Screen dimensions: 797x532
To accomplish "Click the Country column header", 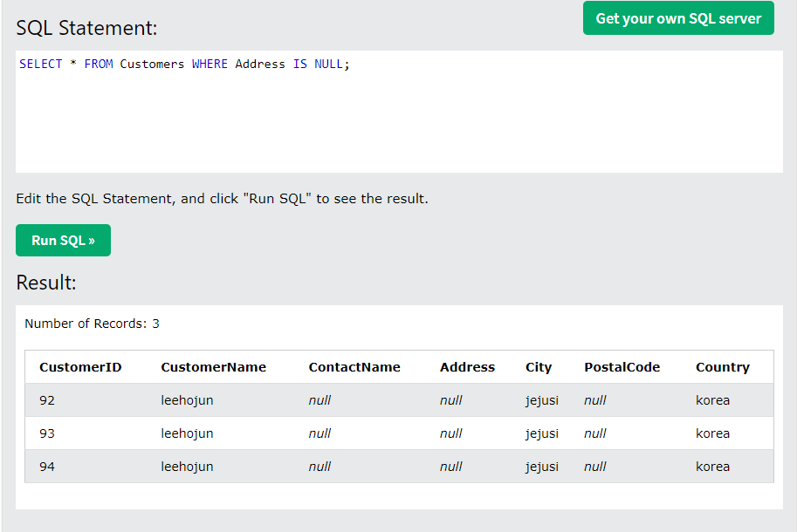I will point(723,367).
